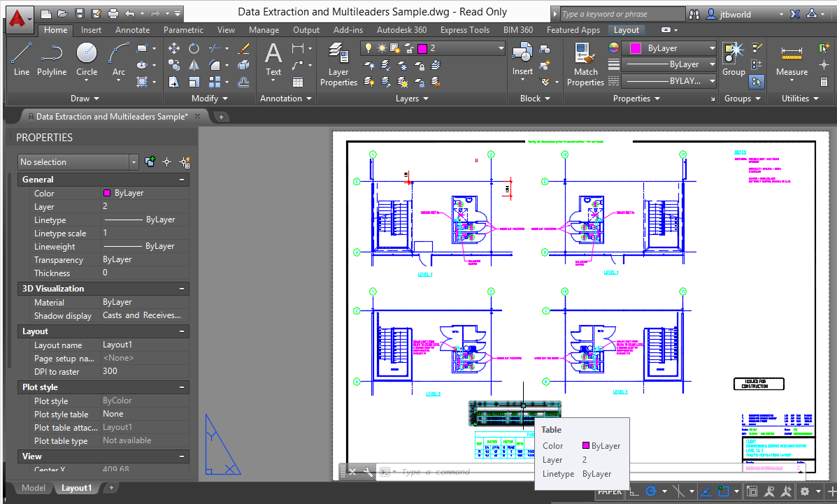Viewport: 837px width, 504px height.
Task: Toggle Object Snap Tracking in status bar
Action: [706, 491]
